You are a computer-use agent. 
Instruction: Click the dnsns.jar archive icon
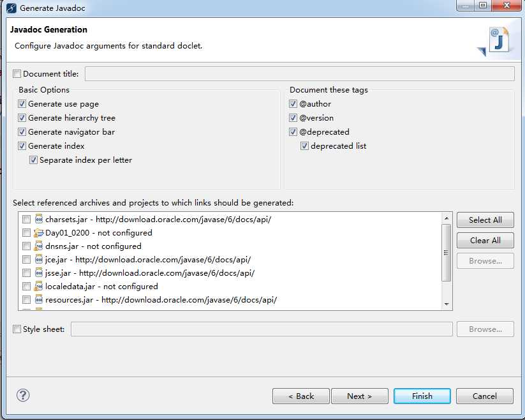pos(39,246)
